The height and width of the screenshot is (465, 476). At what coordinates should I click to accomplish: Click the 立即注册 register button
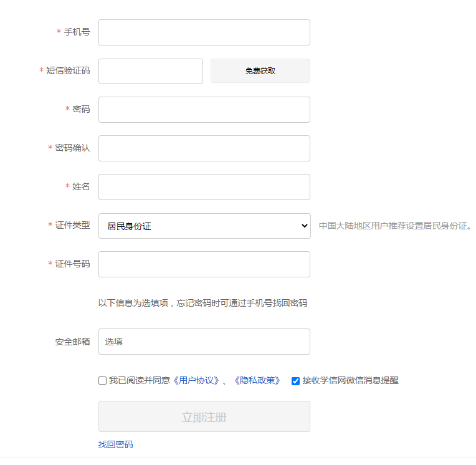(204, 416)
